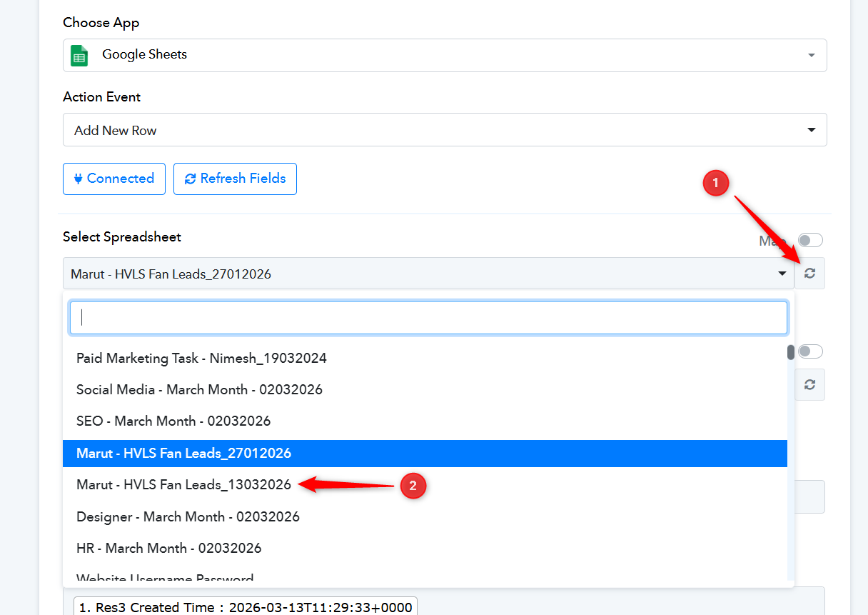Click the plug icon in Connected button

coord(77,179)
